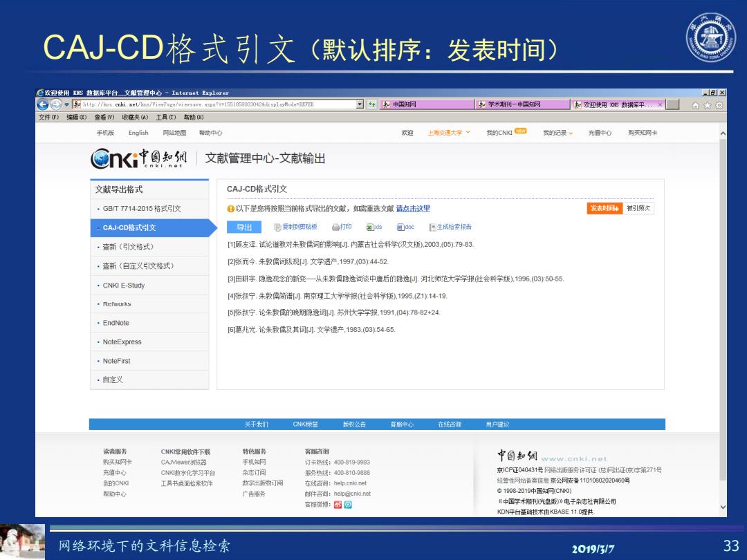
Task: Open the 工具(T) menu
Action: pos(166,117)
